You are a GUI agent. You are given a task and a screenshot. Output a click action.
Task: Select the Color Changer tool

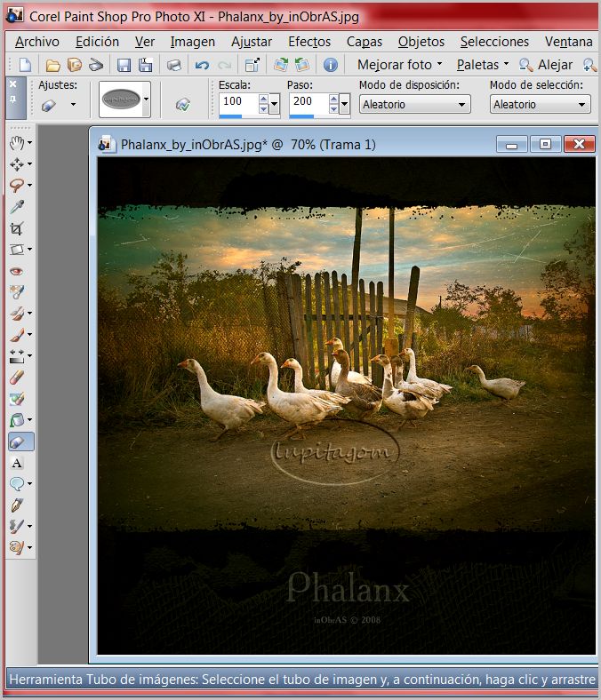(17, 399)
